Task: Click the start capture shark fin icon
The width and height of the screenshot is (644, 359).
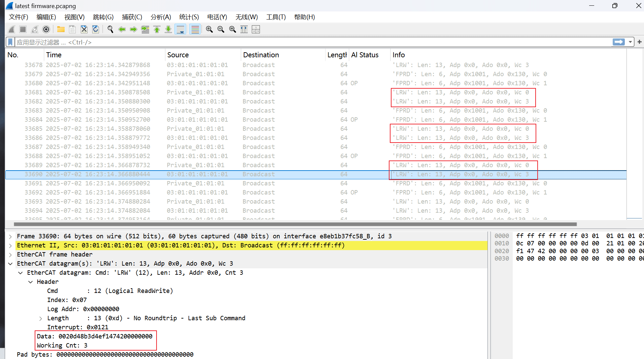Action: point(12,29)
